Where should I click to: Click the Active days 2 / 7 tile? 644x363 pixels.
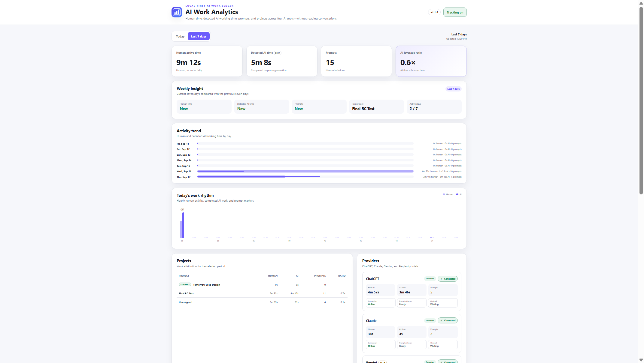[434, 106]
